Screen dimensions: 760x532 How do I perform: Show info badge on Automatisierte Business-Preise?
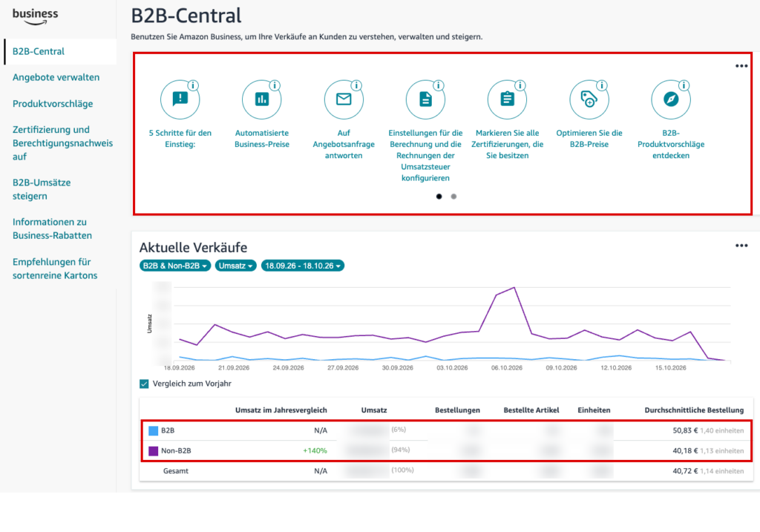[x=275, y=85]
